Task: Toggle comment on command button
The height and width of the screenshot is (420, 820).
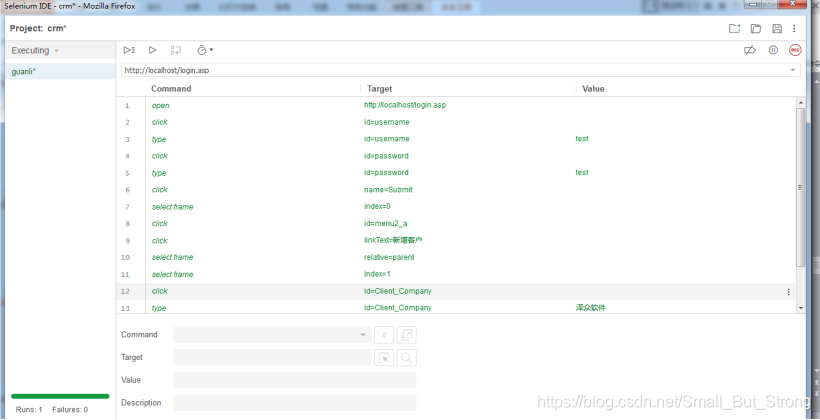Action: (384, 335)
